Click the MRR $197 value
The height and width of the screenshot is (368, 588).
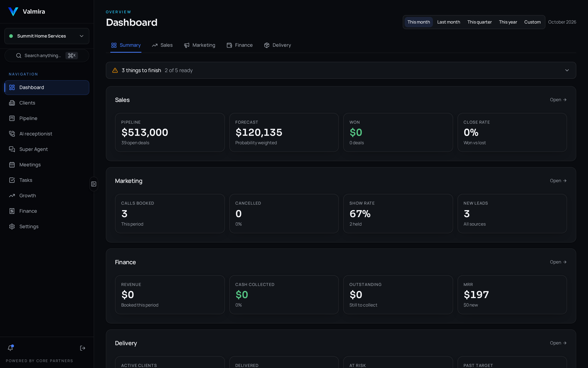pos(476,295)
